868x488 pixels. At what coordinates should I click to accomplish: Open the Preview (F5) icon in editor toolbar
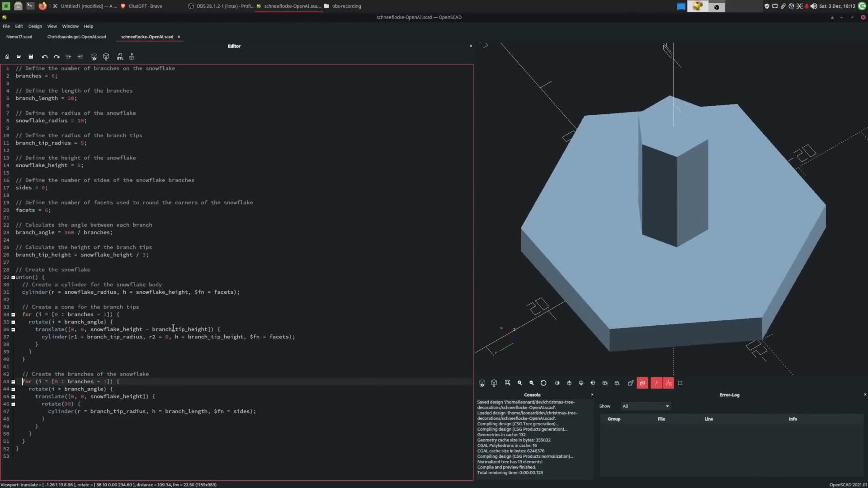coord(94,56)
